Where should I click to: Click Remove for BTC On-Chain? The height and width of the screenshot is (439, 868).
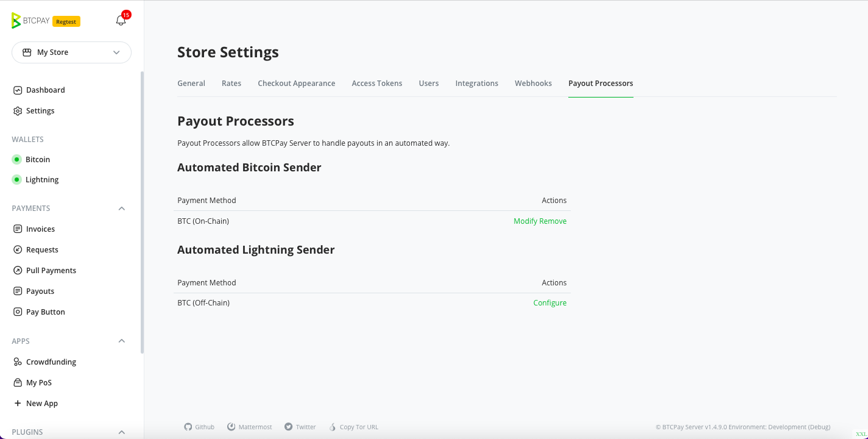553,221
